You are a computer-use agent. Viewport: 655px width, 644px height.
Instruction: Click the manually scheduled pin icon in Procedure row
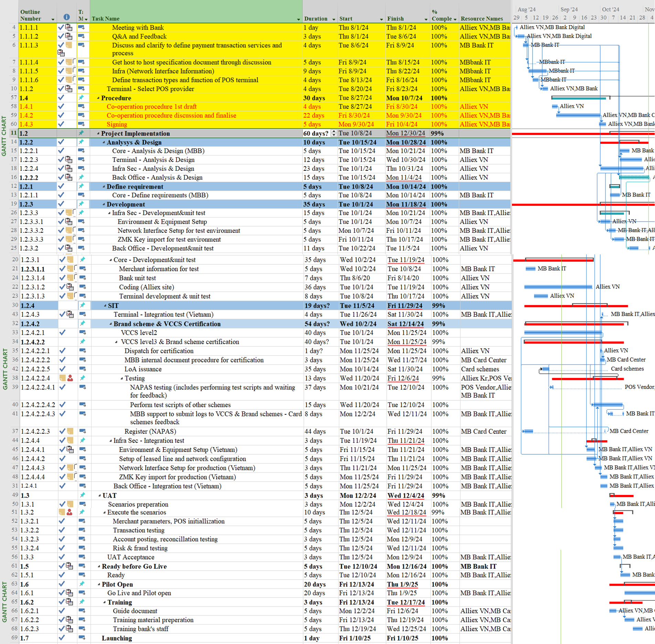82,98
